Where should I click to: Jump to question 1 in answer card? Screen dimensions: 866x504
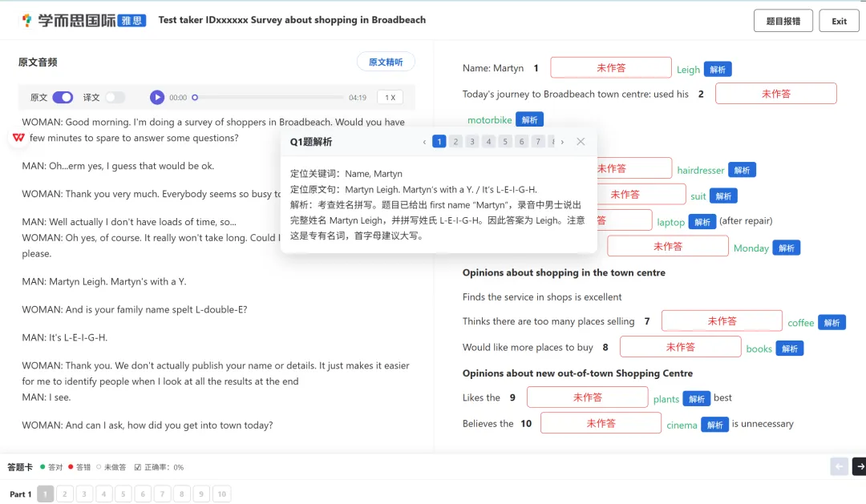click(45, 494)
